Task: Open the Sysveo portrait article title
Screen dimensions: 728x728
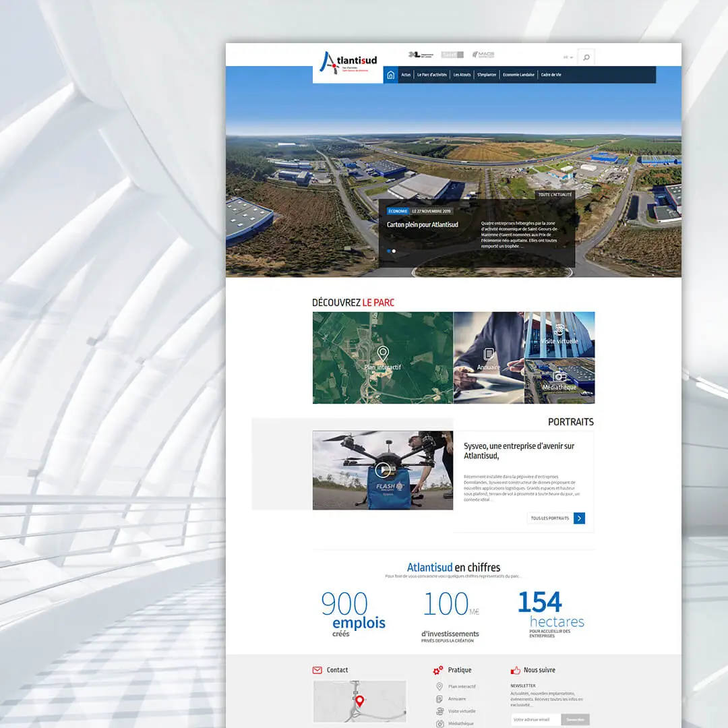Action: click(x=519, y=451)
